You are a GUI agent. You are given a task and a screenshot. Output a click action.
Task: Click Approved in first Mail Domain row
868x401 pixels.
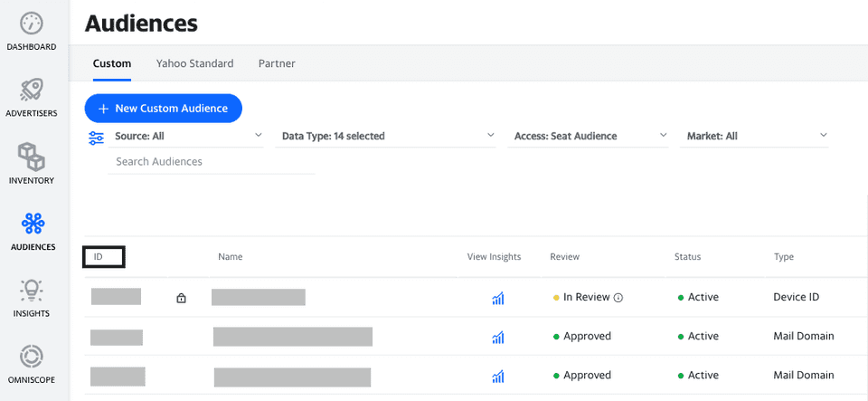588,336
